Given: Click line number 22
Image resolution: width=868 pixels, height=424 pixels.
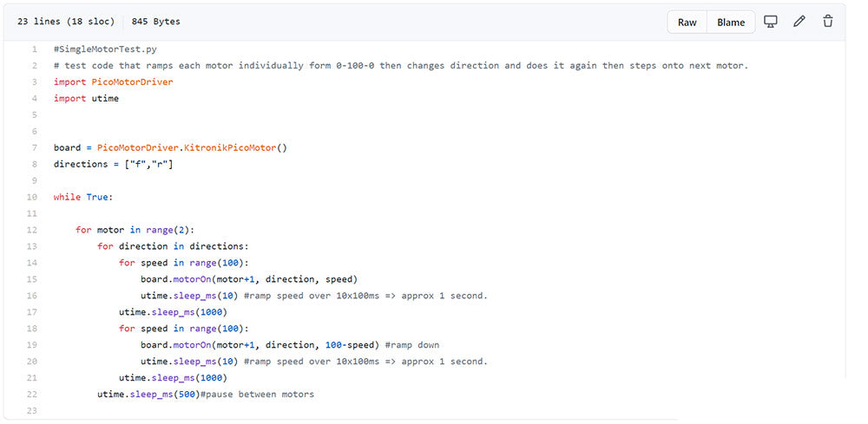Looking at the screenshot, I should click(x=32, y=395).
